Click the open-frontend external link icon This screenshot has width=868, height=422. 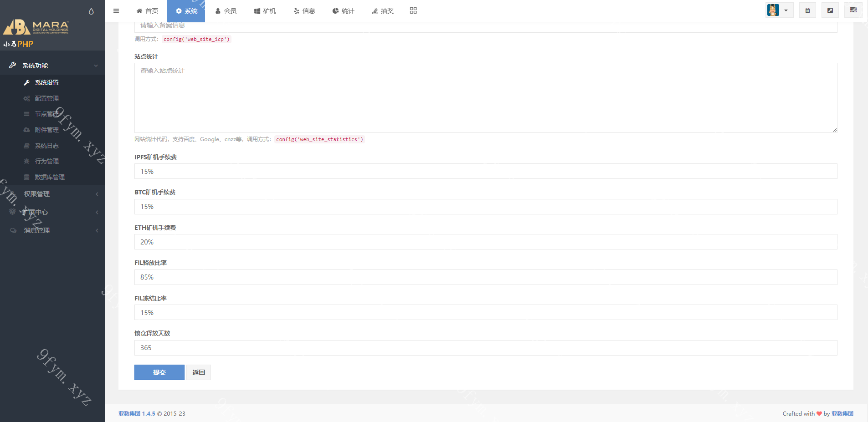(830, 10)
